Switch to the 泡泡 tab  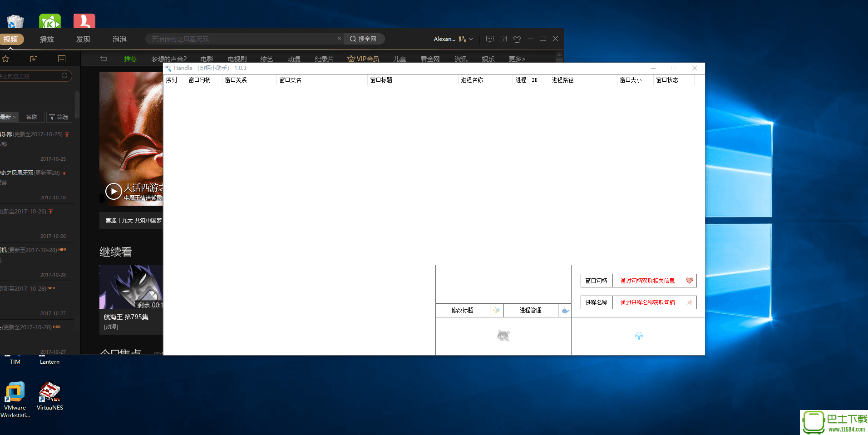click(119, 39)
